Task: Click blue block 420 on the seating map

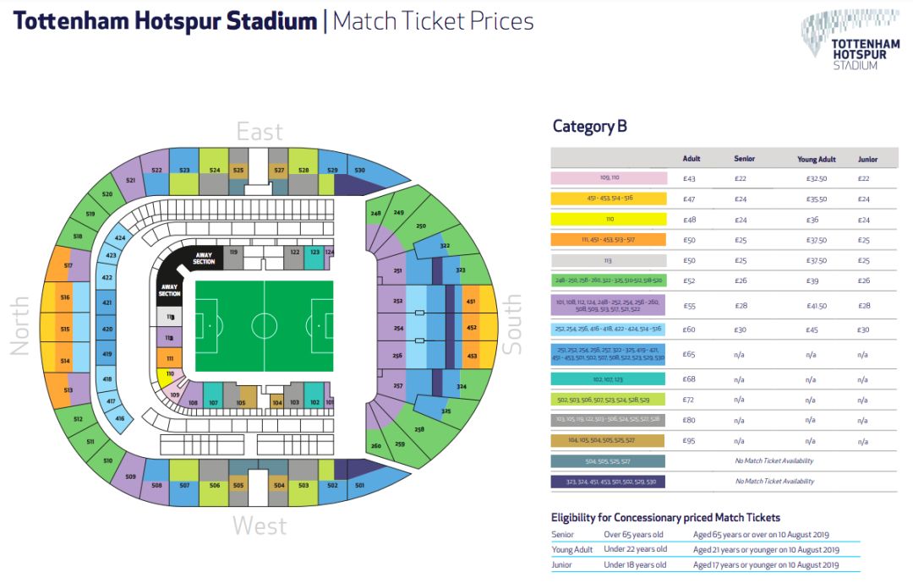Action: 107,329
